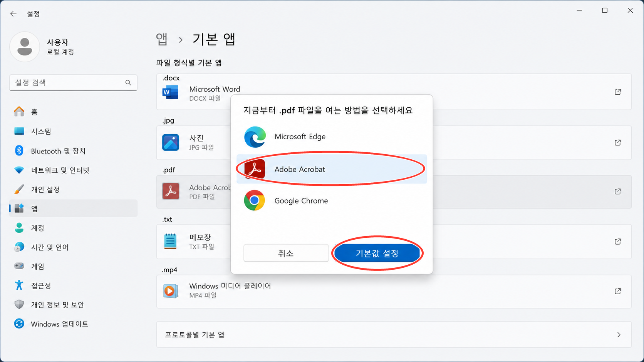Click the search magnifier icon
The image size is (644, 362).
click(128, 83)
